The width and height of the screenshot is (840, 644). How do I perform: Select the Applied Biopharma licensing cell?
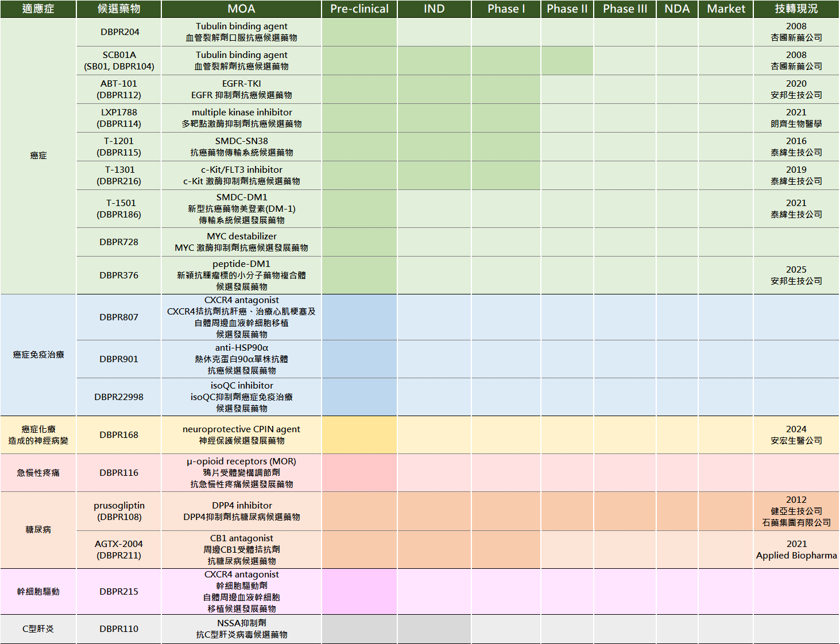point(796,550)
